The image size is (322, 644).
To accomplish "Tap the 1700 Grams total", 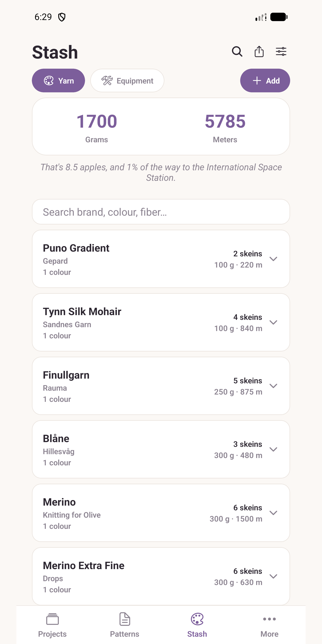I will click(x=97, y=128).
